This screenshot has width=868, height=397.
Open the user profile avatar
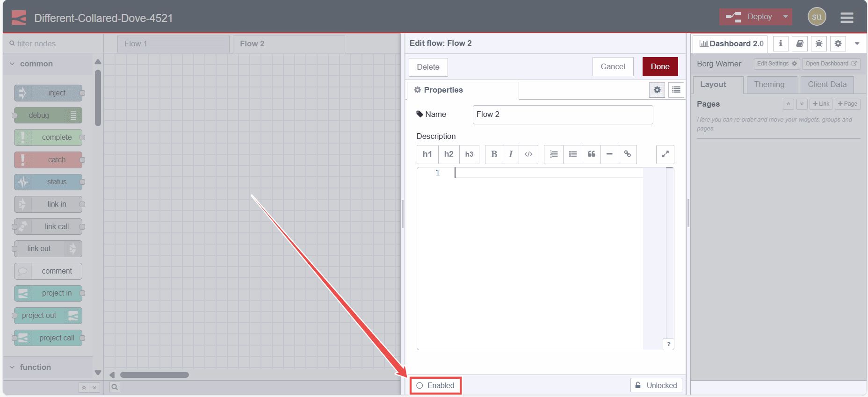(x=817, y=17)
